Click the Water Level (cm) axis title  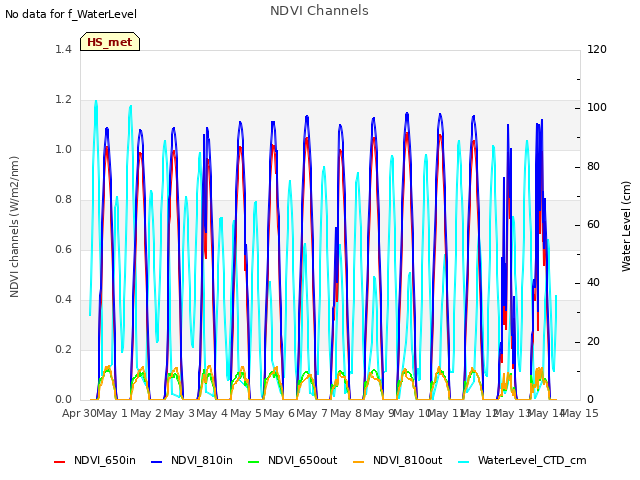[626, 227]
